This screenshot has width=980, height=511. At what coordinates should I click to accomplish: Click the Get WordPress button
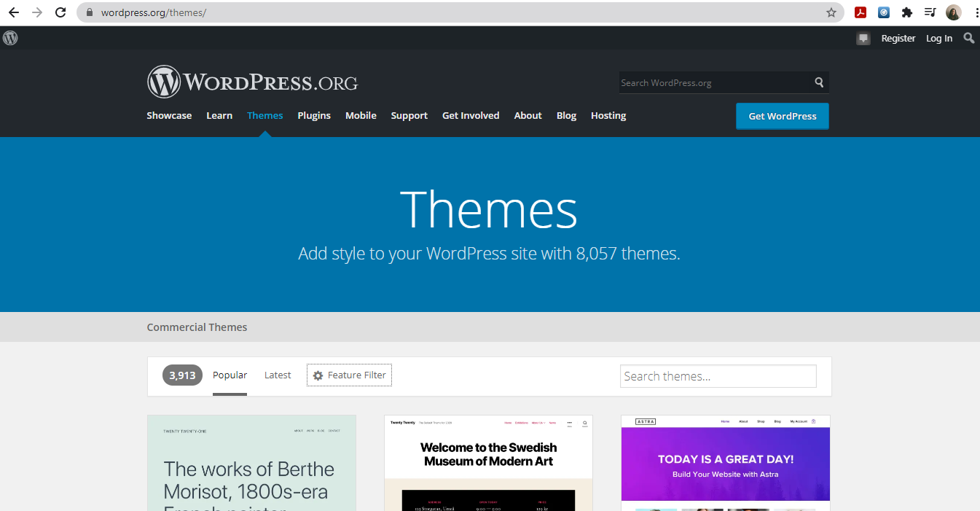783,116
